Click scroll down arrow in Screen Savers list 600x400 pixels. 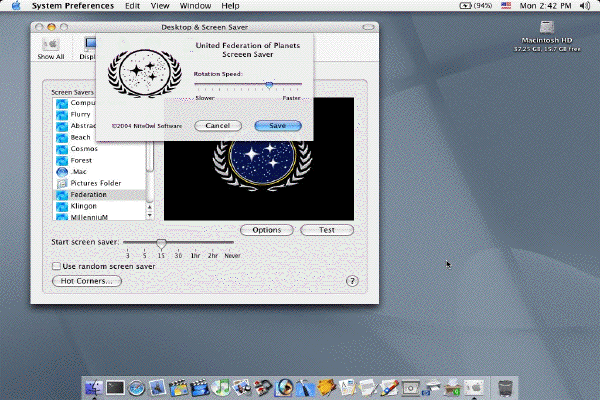coord(150,216)
